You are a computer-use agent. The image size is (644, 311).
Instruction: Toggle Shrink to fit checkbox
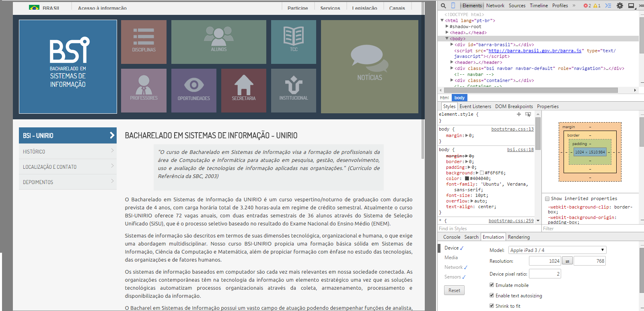pos(492,306)
